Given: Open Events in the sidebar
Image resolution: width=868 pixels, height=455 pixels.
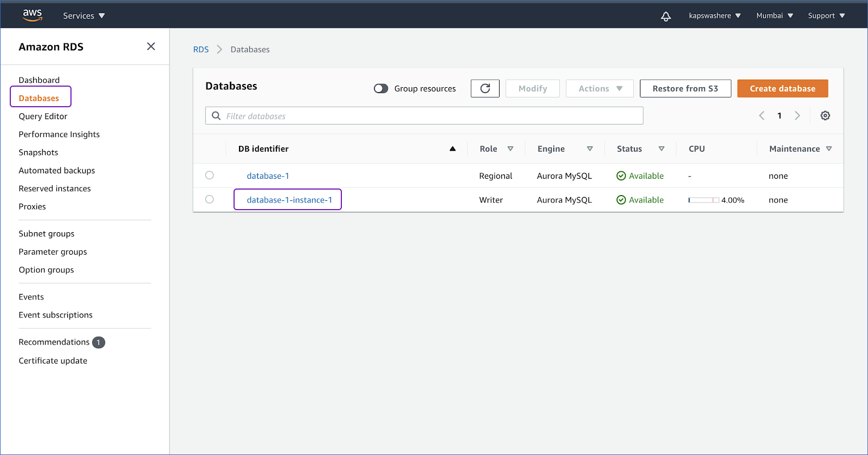Looking at the screenshot, I should point(31,297).
